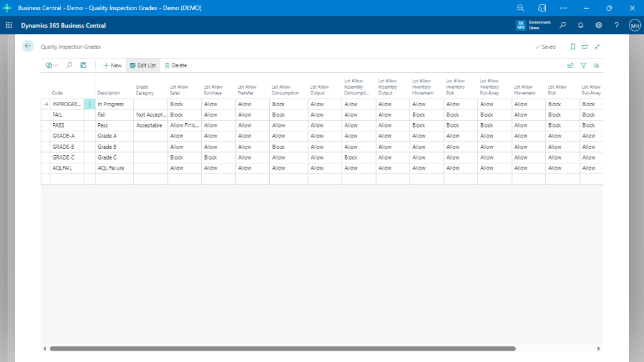Collapse the page with shrink arrows icon

click(x=597, y=47)
